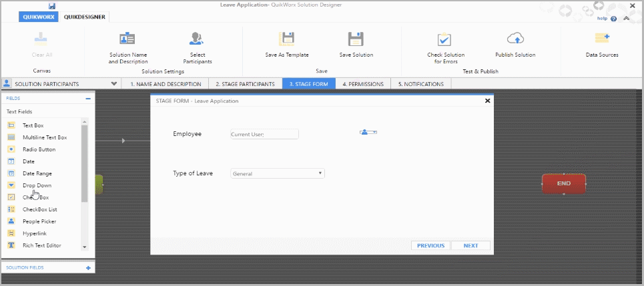The image size is (644, 286).
Task: Select the People Picker field icon
Action: [11, 221]
